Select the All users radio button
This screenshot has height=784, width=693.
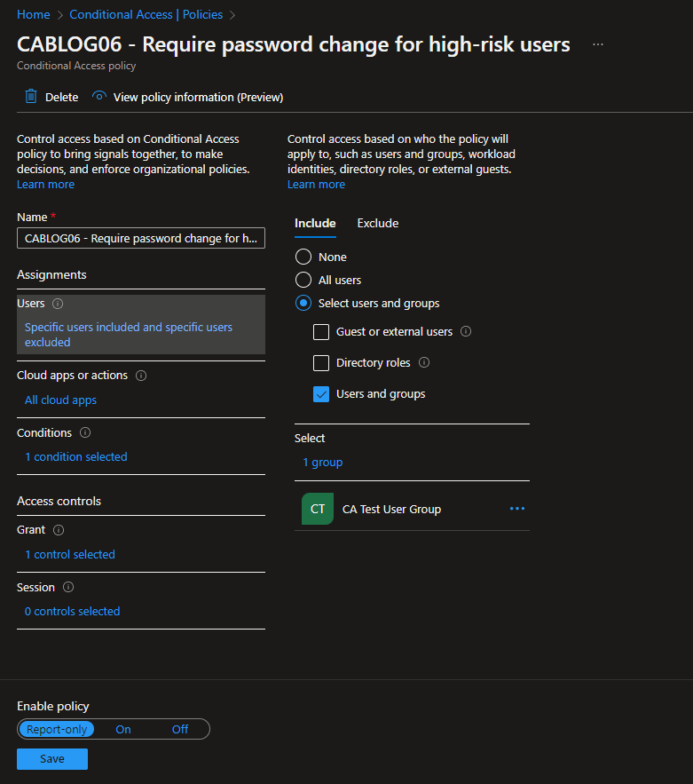pos(303,280)
